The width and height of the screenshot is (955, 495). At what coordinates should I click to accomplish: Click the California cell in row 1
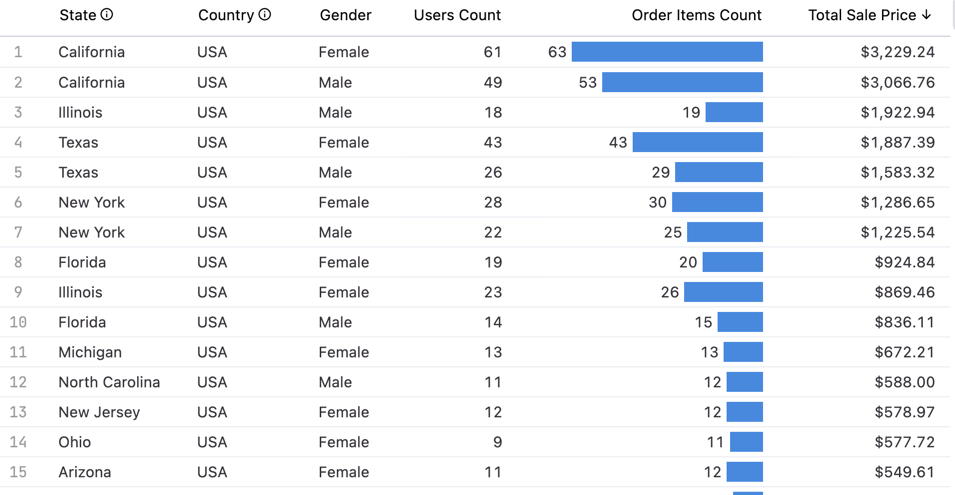tap(91, 52)
